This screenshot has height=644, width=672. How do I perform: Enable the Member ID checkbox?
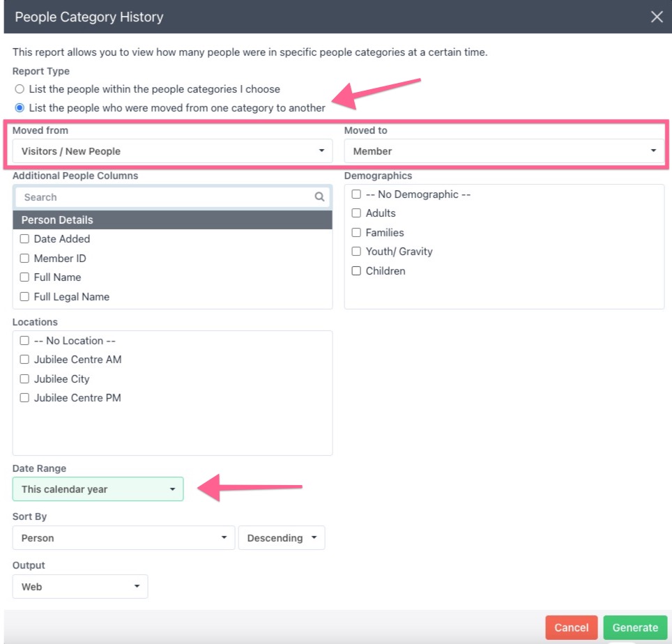(x=24, y=259)
